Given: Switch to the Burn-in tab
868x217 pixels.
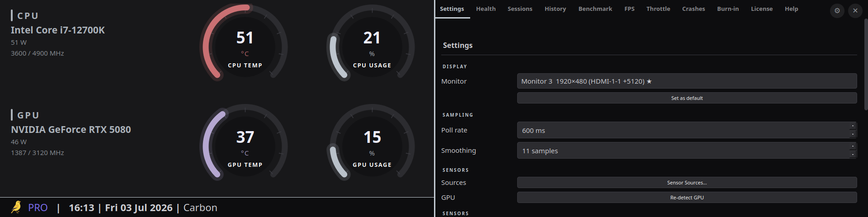Looking at the screenshot, I should tap(728, 9).
